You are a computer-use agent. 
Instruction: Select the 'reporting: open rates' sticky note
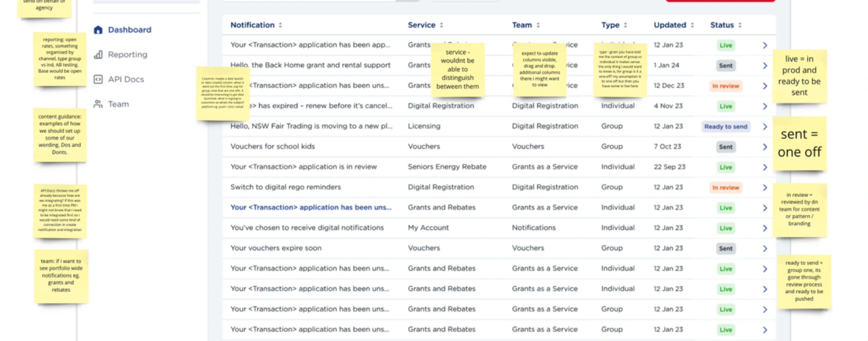60,59
